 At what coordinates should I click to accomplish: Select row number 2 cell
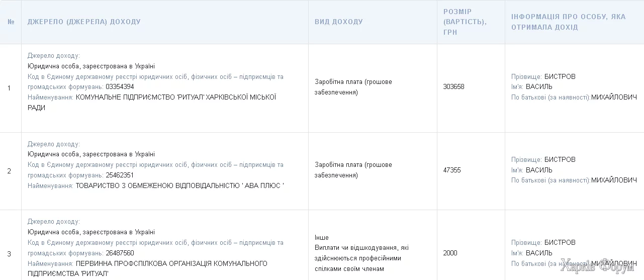pyautogui.click(x=9, y=171)
